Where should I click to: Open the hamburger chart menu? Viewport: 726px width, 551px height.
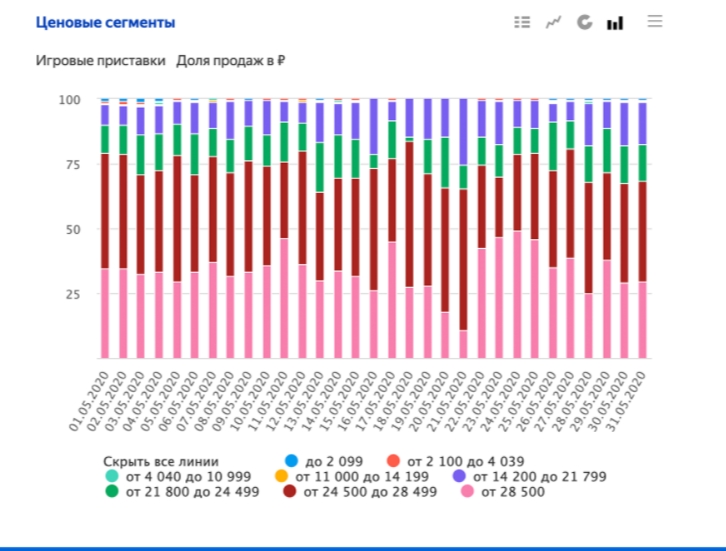(x=655, y=21)
